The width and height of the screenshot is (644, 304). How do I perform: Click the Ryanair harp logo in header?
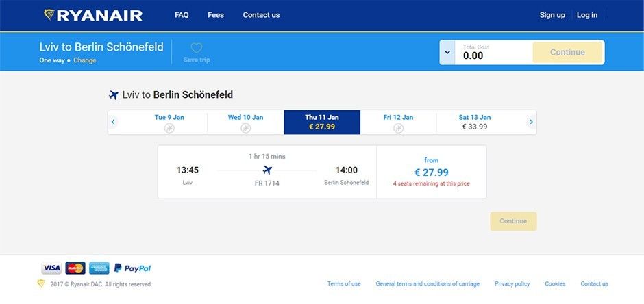coord(49,15)
